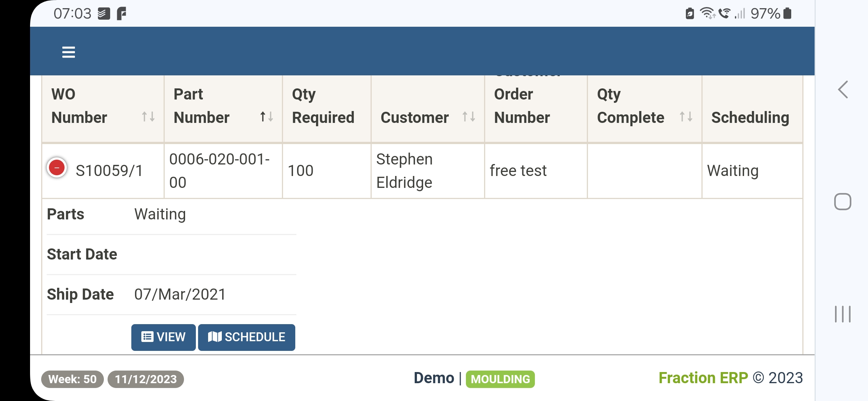This screenshot has height=401, width=868.
Task: Open the Fraction ERP footer link
Action: point(703,378)
